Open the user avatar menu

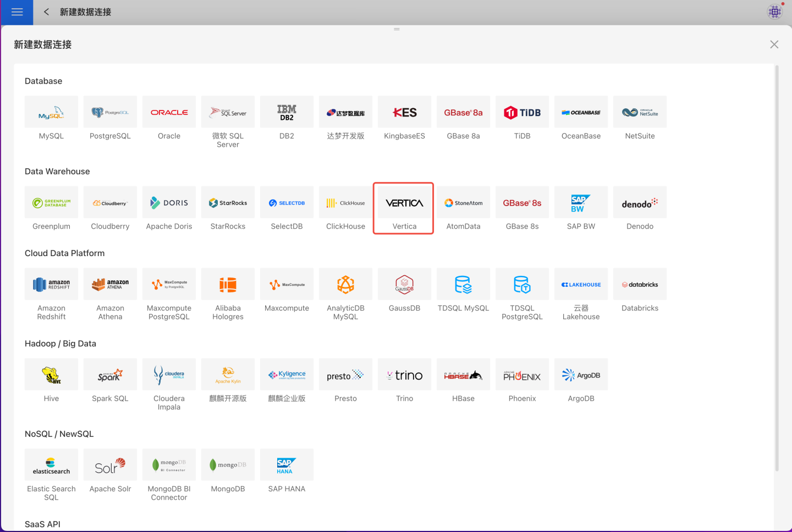[775, 12]
